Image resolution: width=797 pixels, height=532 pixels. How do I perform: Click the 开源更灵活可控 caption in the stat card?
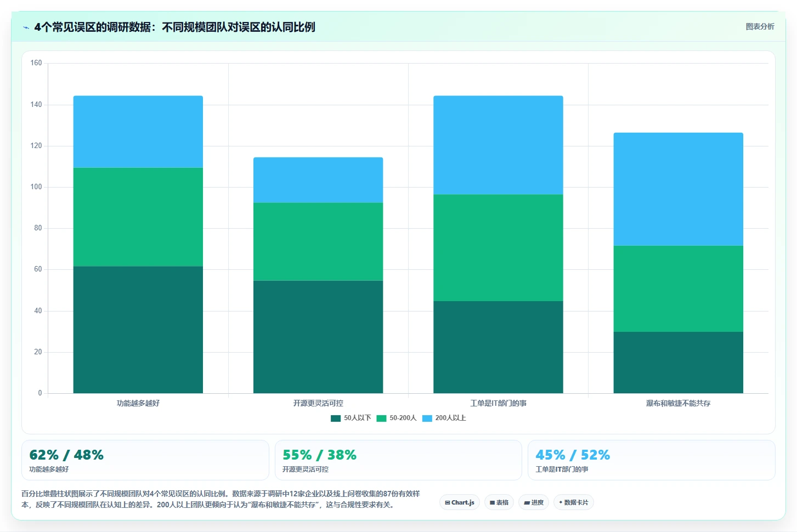coord(306,469)
